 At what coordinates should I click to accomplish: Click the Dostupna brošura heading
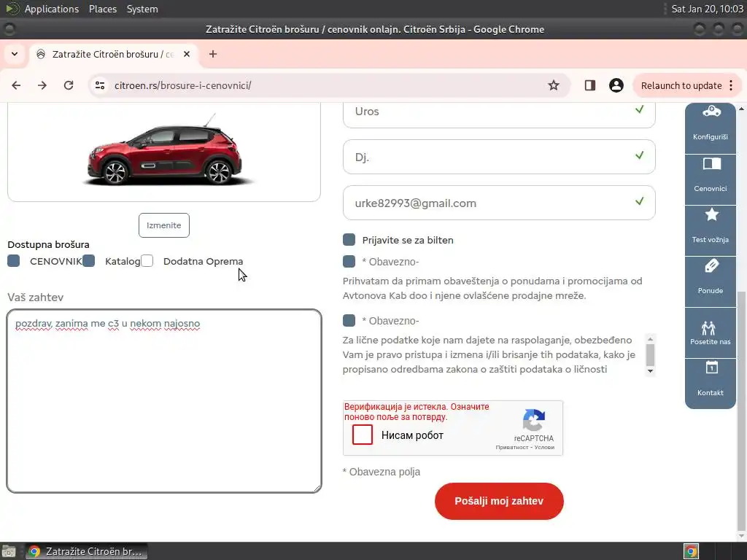[x=48, y=244]
